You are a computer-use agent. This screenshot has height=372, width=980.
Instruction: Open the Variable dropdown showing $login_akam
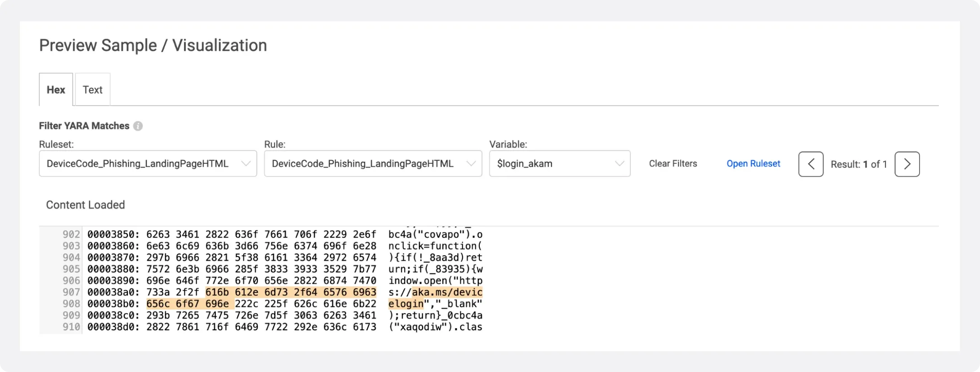tap(560, 163)
